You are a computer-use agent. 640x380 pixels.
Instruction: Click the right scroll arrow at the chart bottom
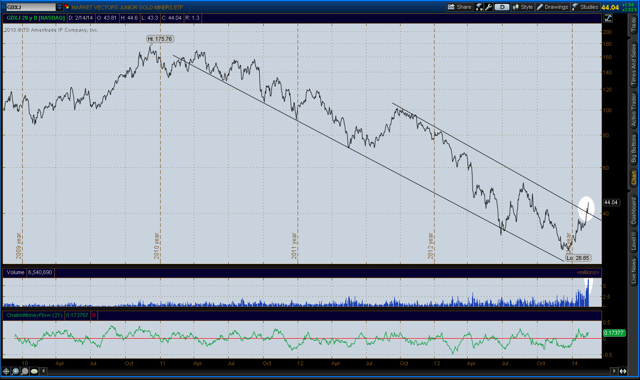click(x=614, y=371)
